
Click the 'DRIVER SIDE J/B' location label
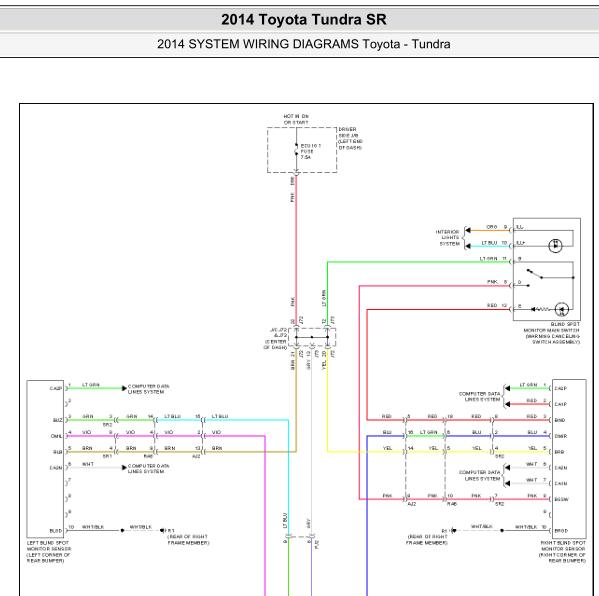[x=350, y=138]
